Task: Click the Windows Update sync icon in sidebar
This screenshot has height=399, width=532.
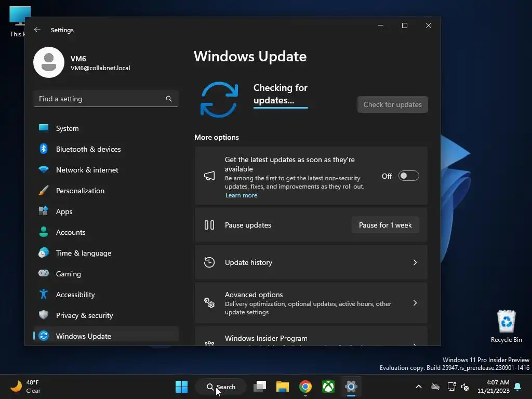Action: tap(44, 336)
